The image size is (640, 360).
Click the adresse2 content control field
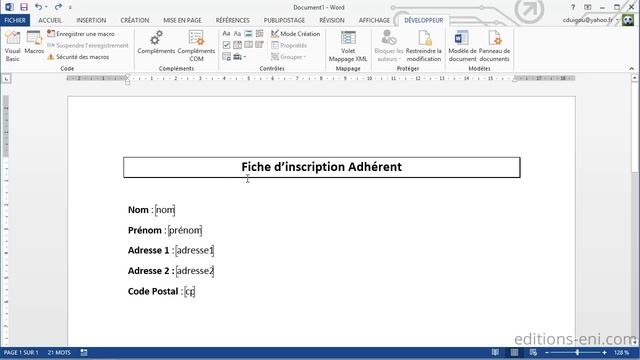[x=195, y=271]
